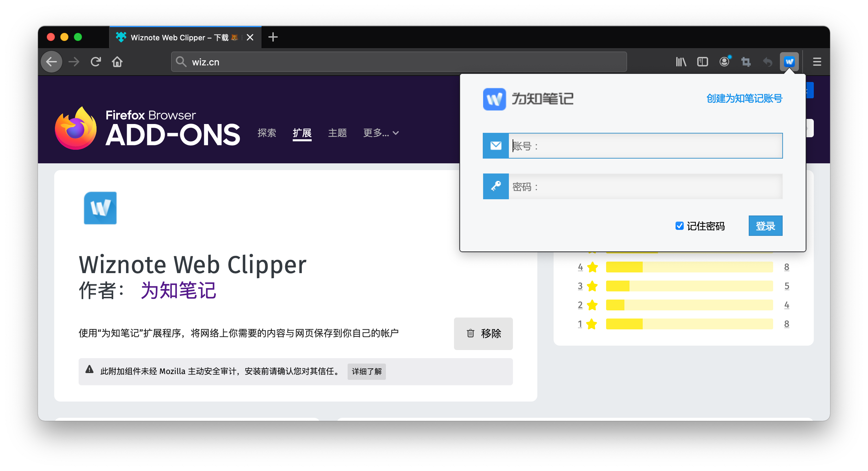This screenshot has width=868, height=471.
Task: Select the Wiznote Web Clipper browser tab
Action: pyautogui.click(x=185, y=37)
